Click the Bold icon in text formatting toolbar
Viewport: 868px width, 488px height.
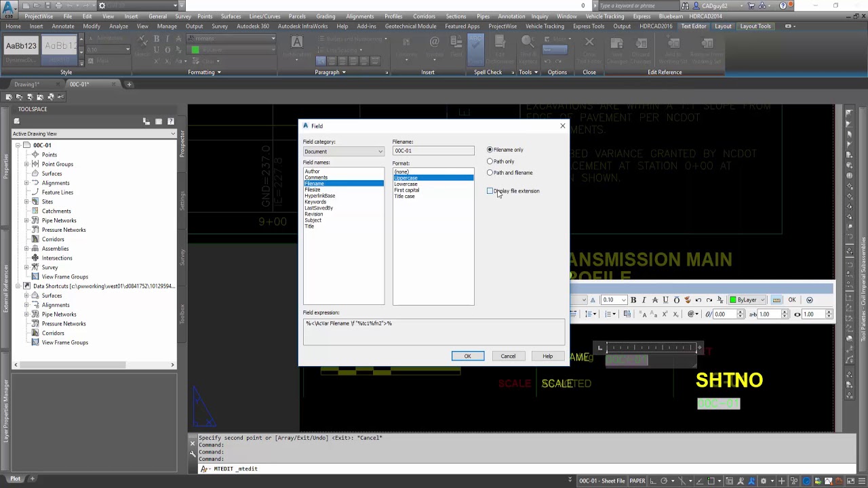633,300
